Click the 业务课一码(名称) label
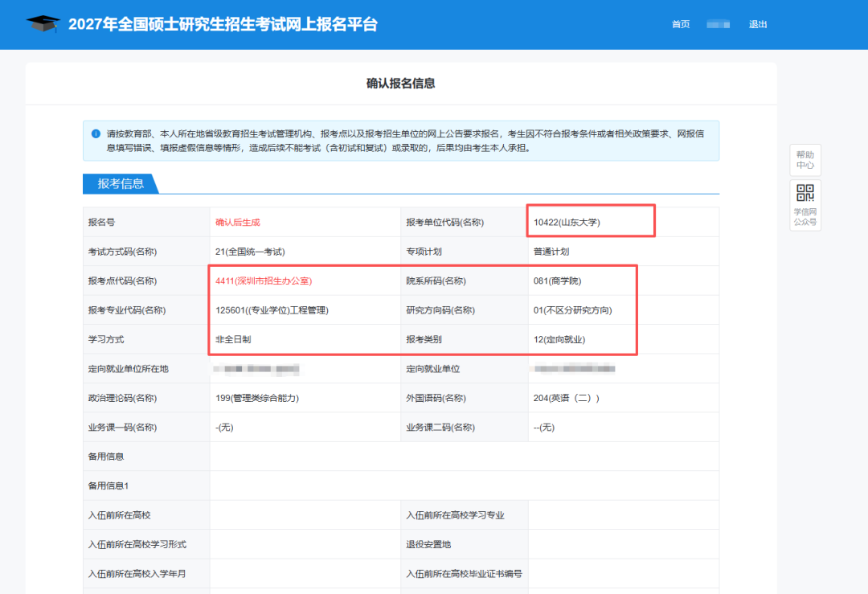This screenshot has width=868, height=594. point(122,428)
